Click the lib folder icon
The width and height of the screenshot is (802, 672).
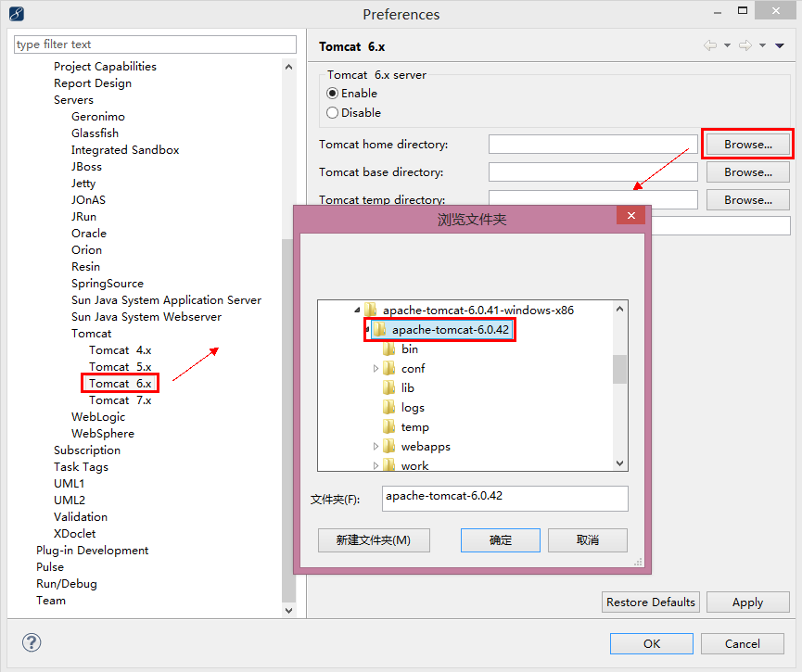[x=388, y=388]
